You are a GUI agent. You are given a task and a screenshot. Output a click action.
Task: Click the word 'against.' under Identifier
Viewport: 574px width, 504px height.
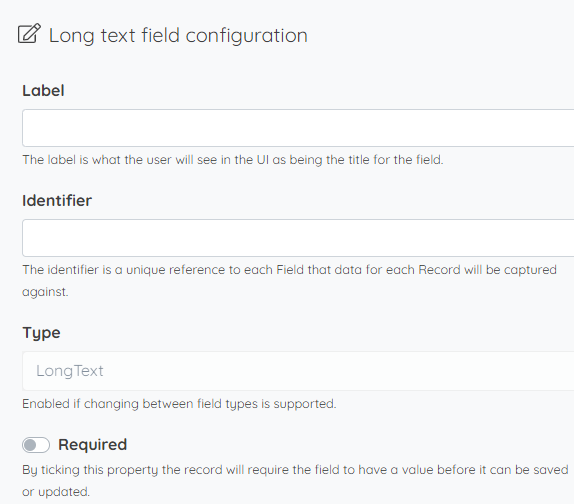click(x=45, y=292)
